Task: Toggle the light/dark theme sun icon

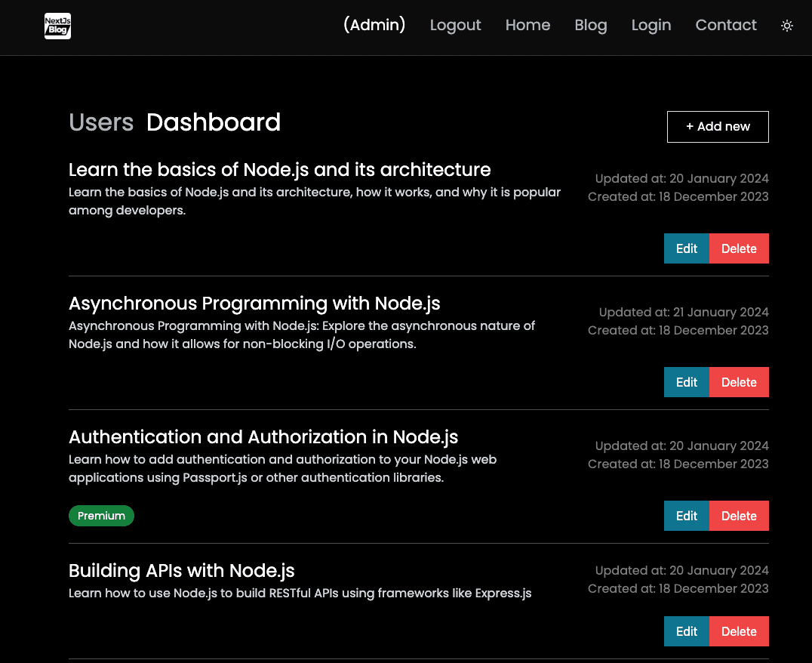Action: click(x=786, y=26)
